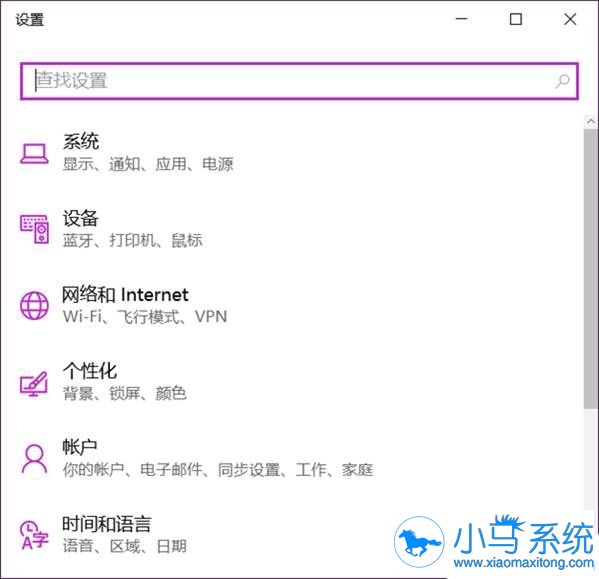The height and width of the screenshot is (579, 599).
Task: Close the 设置 window
Action: (x=570, y=19)
